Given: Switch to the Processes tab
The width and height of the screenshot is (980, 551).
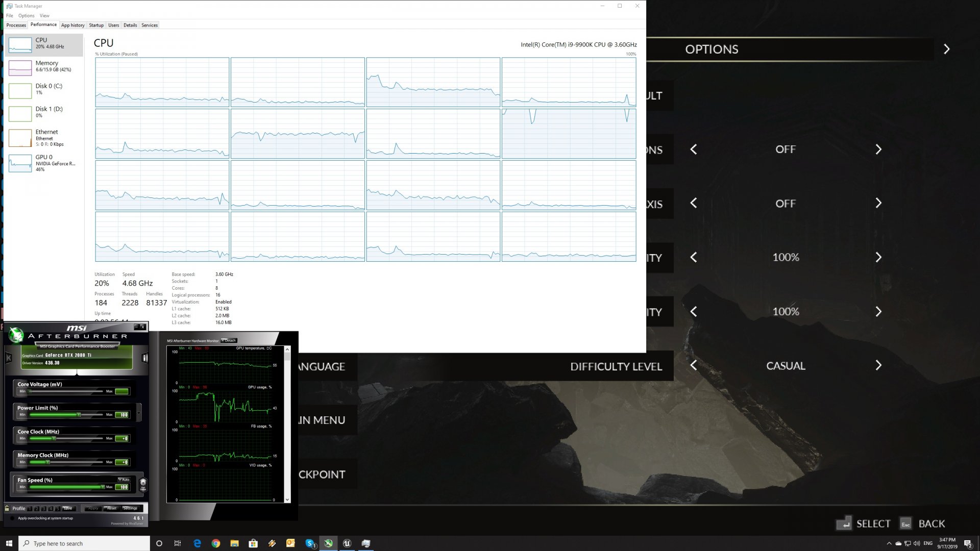Looking at the screenshot, I should 16,25.
